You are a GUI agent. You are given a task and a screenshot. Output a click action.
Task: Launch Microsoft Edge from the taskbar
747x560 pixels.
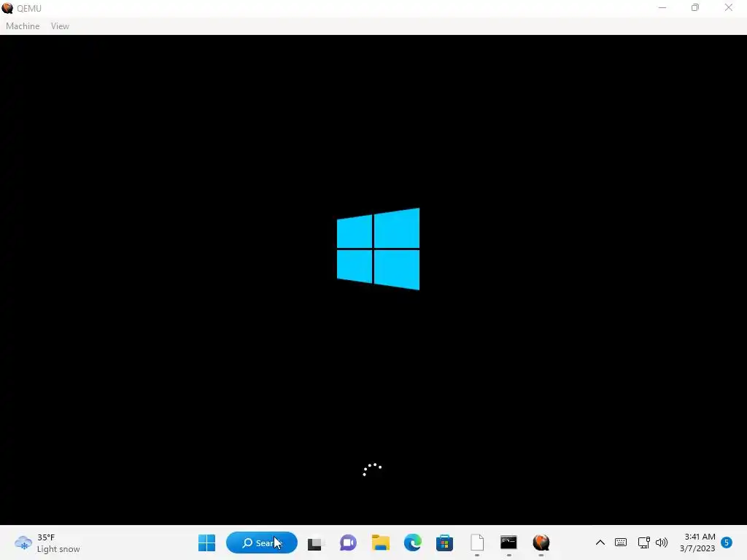tap(413, 542)
